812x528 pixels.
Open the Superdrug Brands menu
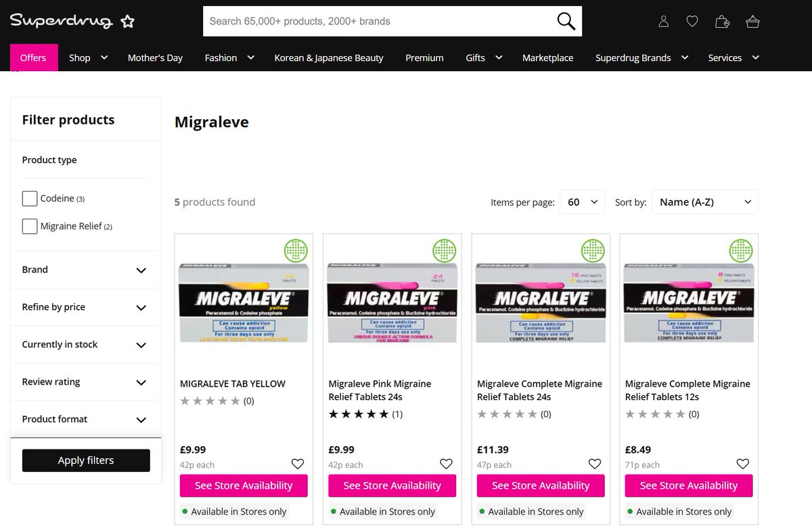[641, 58]
